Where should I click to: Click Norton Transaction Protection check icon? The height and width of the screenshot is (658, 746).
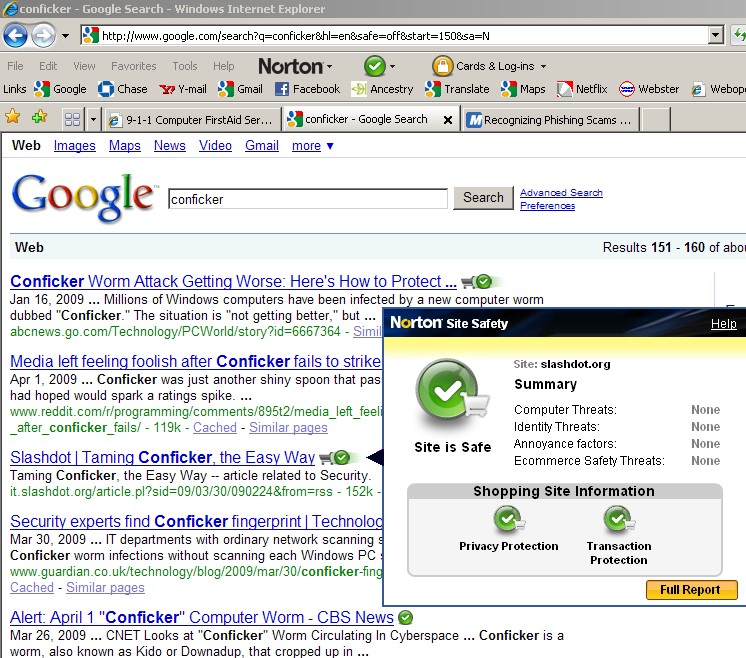click(618, 520)
